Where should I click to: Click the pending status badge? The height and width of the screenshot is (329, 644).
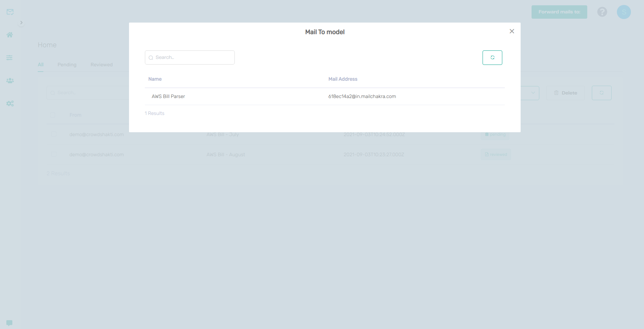tap(495, 134)
